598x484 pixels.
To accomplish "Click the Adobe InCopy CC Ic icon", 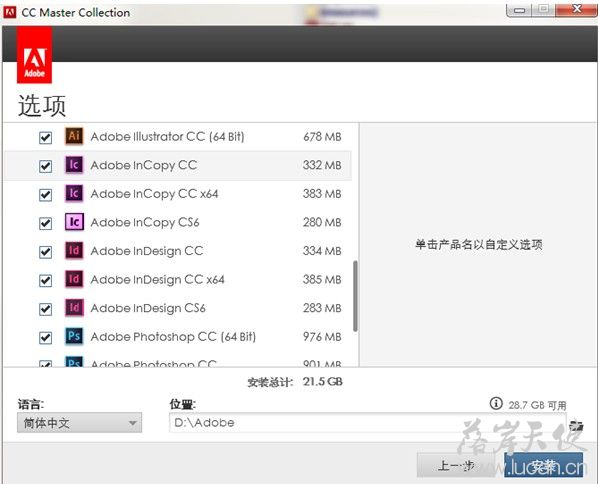I will pos(74,165).
